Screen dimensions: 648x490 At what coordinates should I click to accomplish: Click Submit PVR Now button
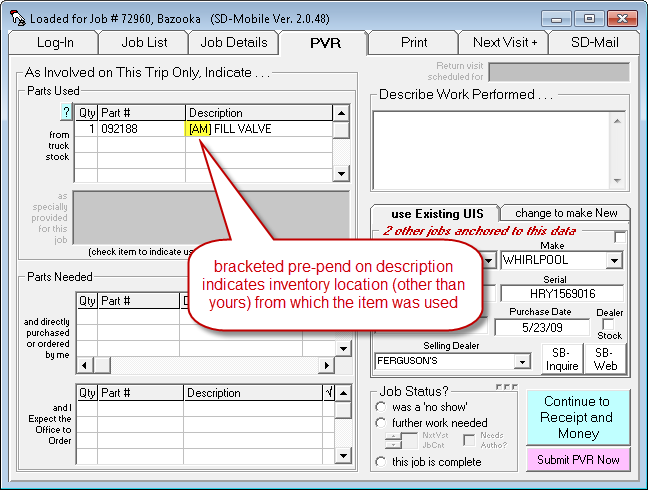pyautogui.click(x=579, y=460)
